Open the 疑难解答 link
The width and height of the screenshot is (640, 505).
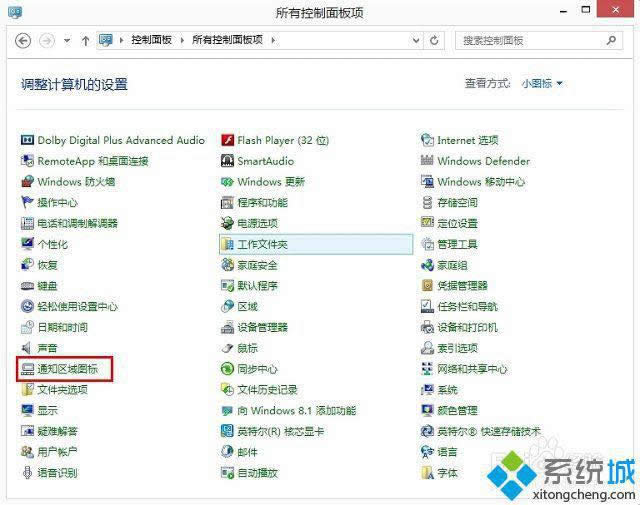58,432
